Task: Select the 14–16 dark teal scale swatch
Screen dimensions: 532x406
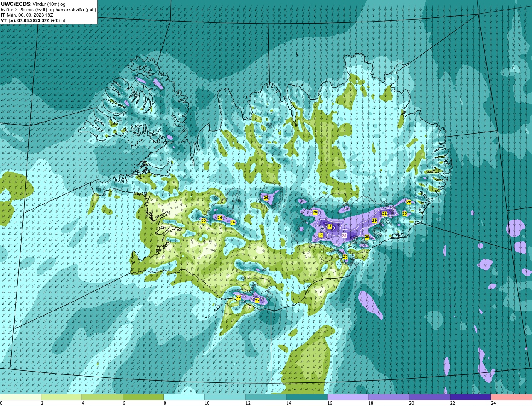Action: coord(307,397)
